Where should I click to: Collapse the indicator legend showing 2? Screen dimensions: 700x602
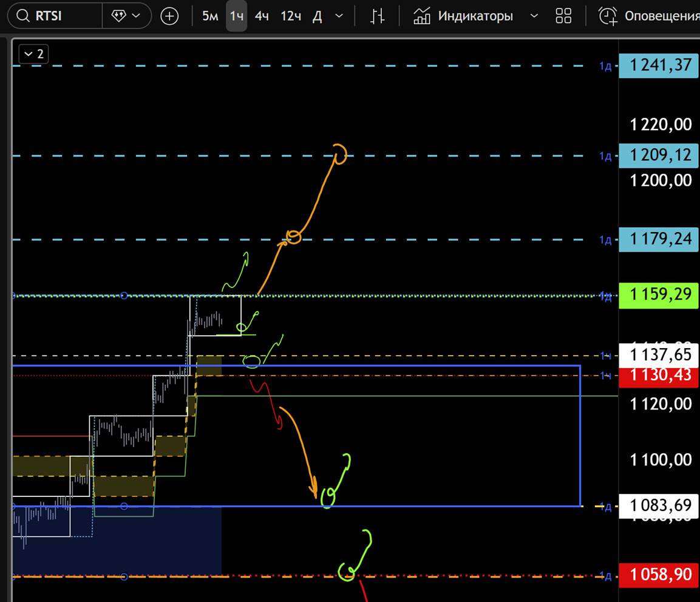click(x=34, y=54)
